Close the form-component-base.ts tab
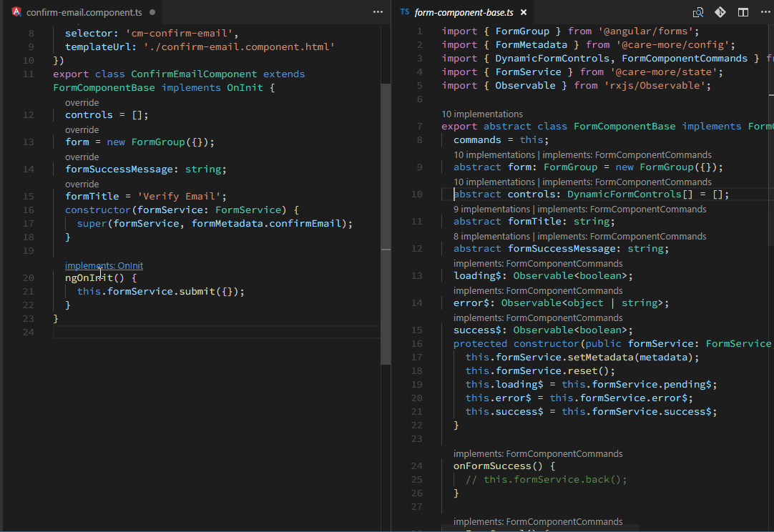Image resolution: width=774 pixels, height=532 pixels. pos(524,12)
